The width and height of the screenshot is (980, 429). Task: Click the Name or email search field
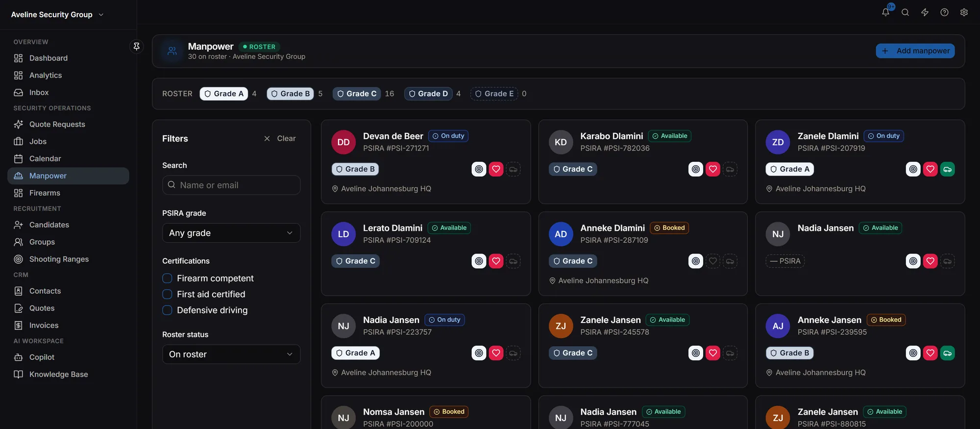tap(231, 185)
